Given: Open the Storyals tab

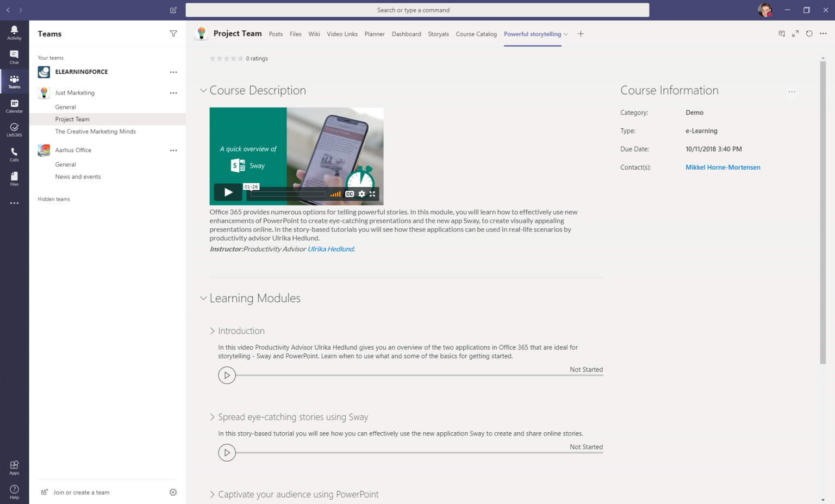Looking at the screenshot, I should (x=438, y=34).
